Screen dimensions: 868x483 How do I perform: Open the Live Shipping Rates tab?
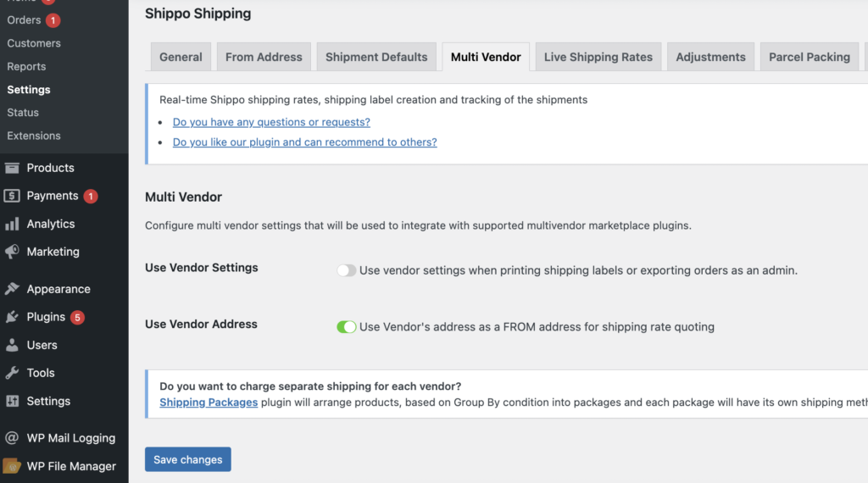598,57
